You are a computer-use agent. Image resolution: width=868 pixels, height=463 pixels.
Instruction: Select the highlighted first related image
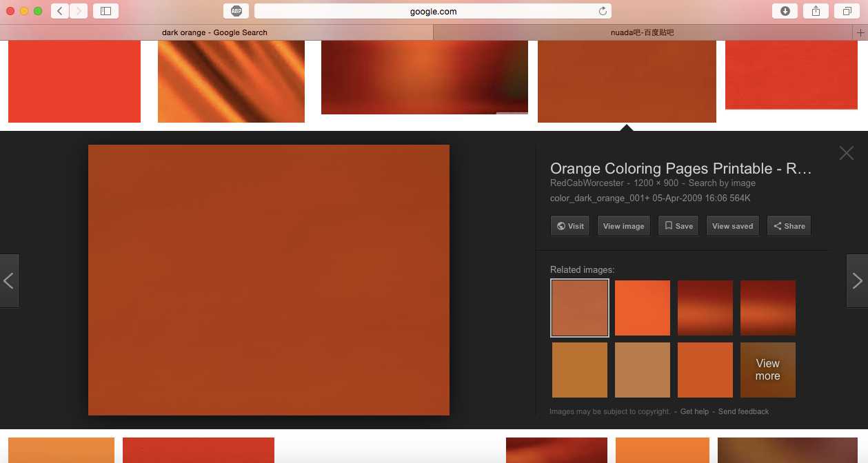tap(580, 307)
